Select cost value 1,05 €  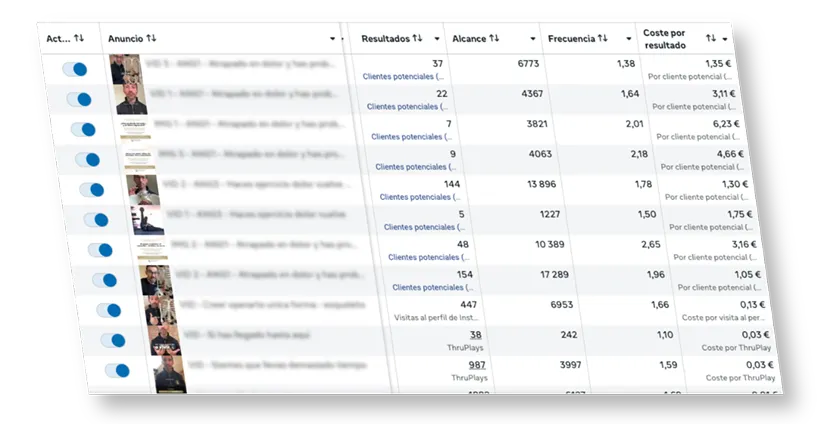click(x=747, y=274)
